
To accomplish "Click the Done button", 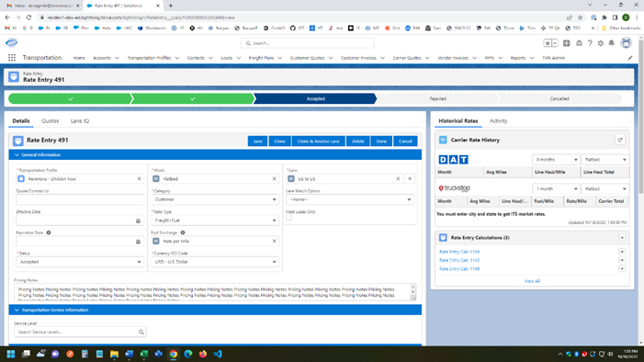I will click(381, 141).
